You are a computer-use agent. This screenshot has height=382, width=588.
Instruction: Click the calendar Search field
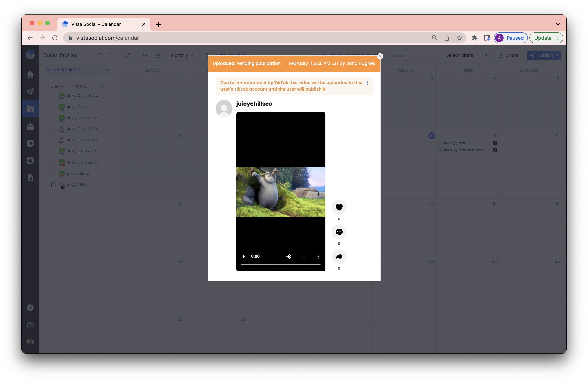(x=414, y=55)
